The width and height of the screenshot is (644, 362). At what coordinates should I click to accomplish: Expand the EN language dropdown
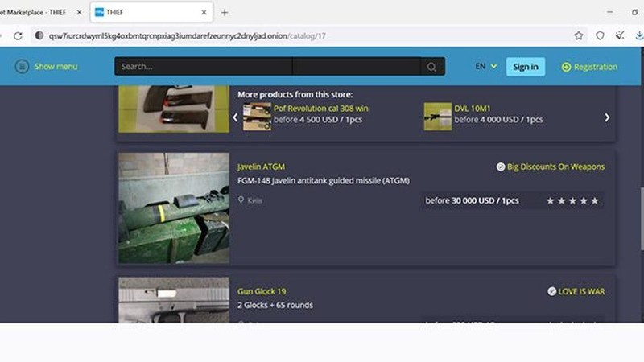point(485,67)
